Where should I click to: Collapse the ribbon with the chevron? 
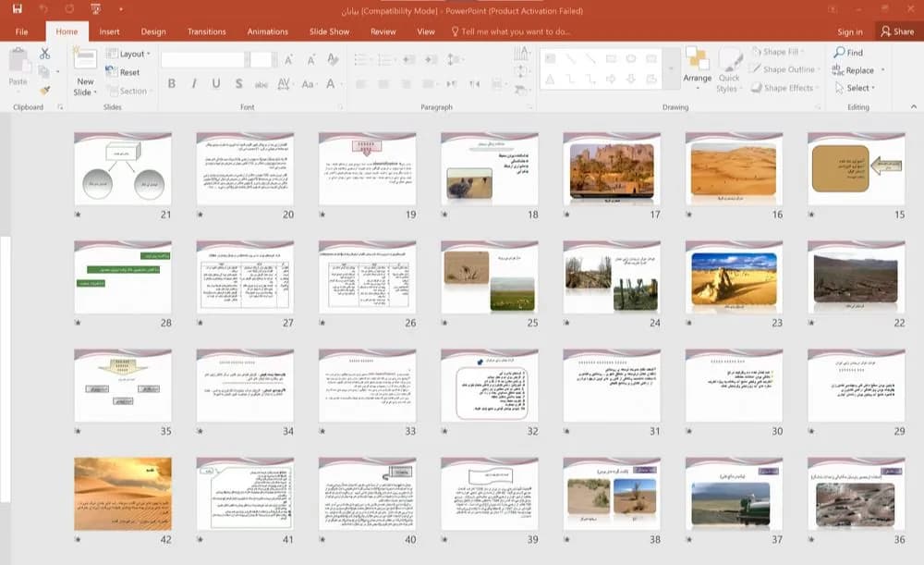[914, 106]
